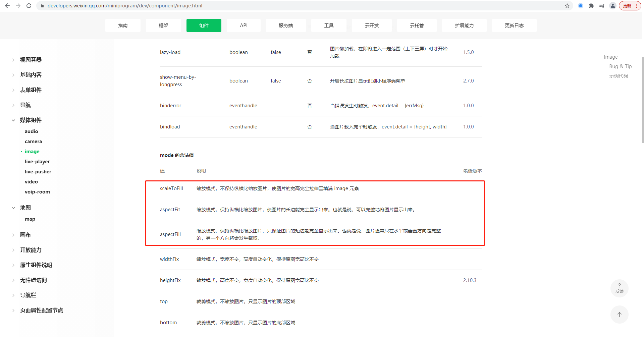
Task: Open the 云开发 navigation tab
Action: tap(372, 25)
